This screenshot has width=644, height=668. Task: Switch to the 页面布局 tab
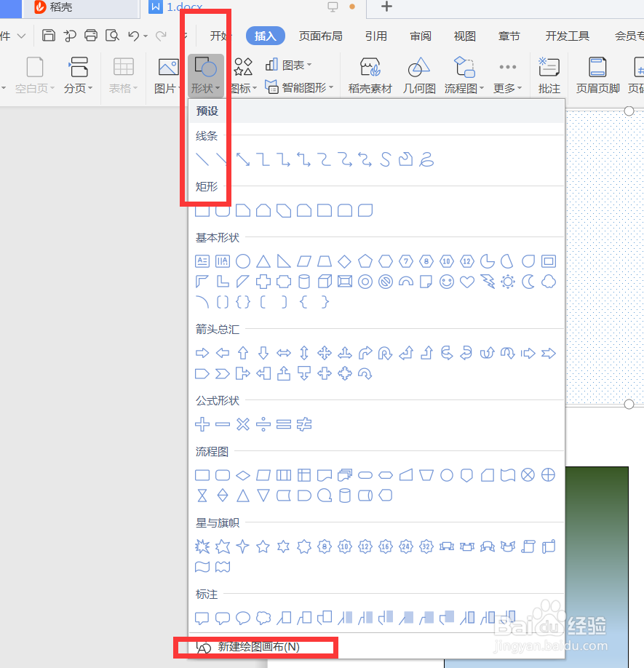pyautogui.click(x=321, y=36)
